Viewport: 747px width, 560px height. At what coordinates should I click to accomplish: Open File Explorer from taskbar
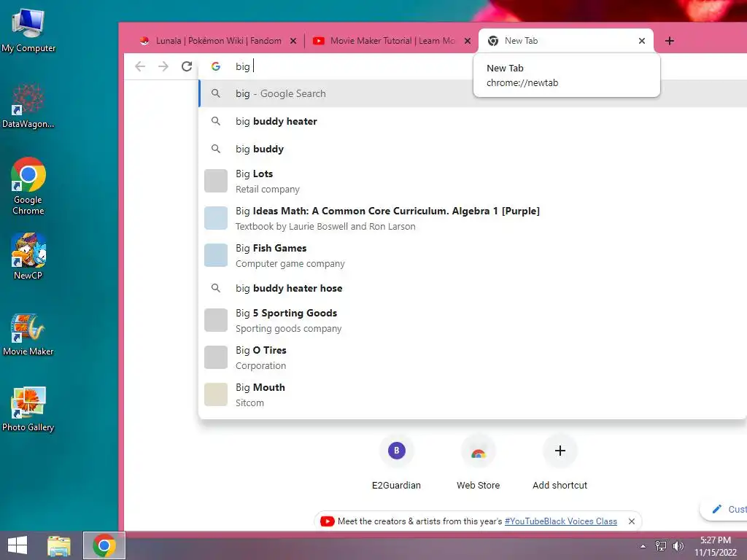59,545
